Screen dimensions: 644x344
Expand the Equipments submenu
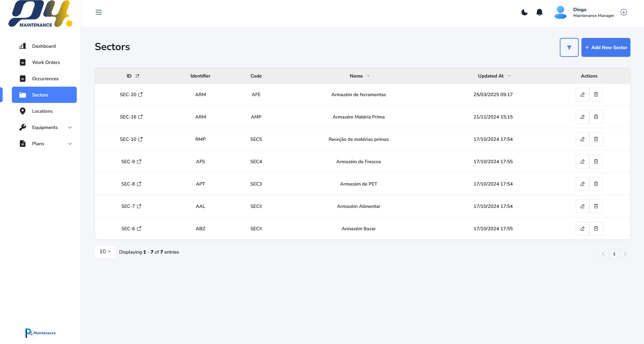[70, 128]
